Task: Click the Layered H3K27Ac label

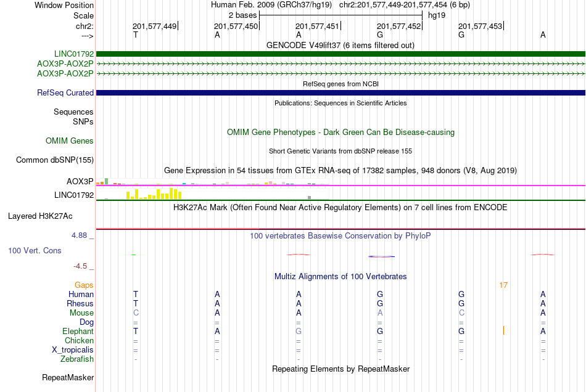Action: 40,216
